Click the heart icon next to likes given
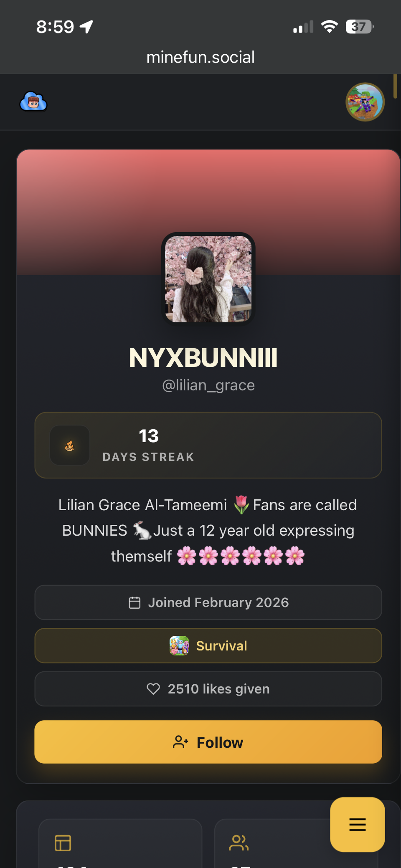The image size is (401, 868). [153, 689]
